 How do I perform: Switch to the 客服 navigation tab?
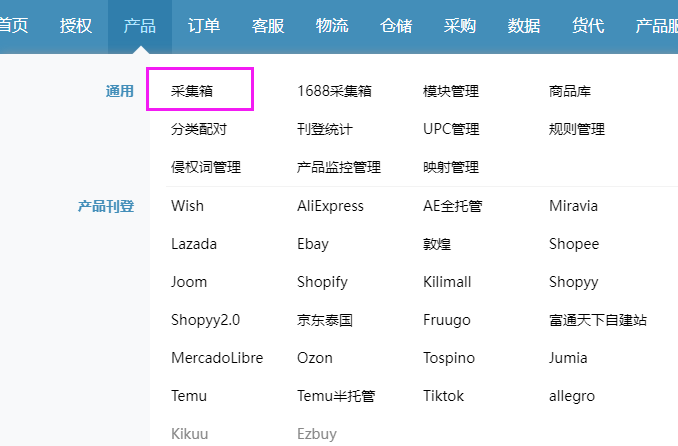[268, 26]
